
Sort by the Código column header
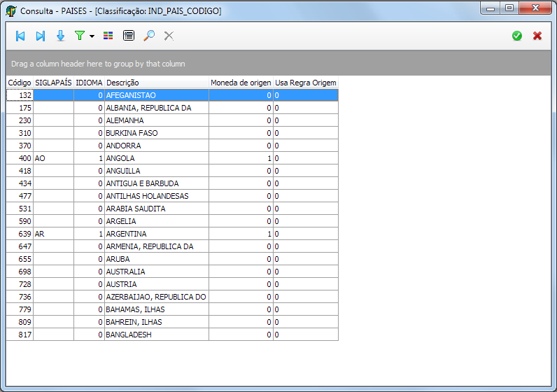click(20, 83)
